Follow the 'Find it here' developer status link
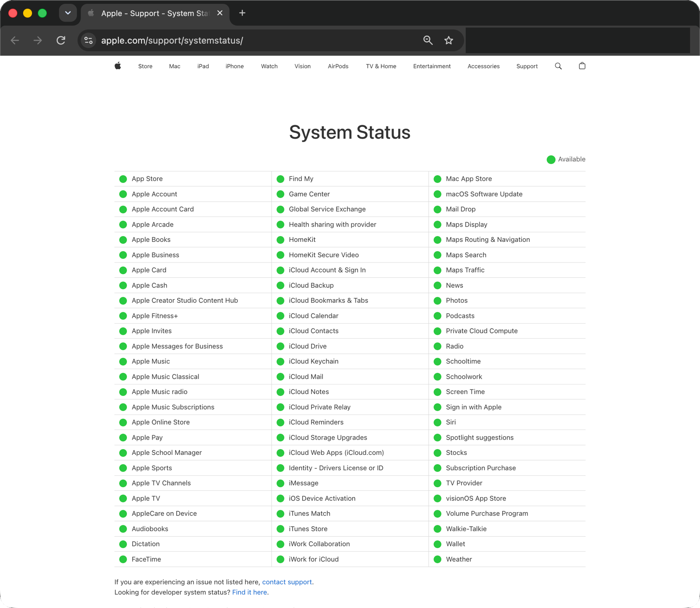This screenshot has height=608, width=700. point(249,593)
